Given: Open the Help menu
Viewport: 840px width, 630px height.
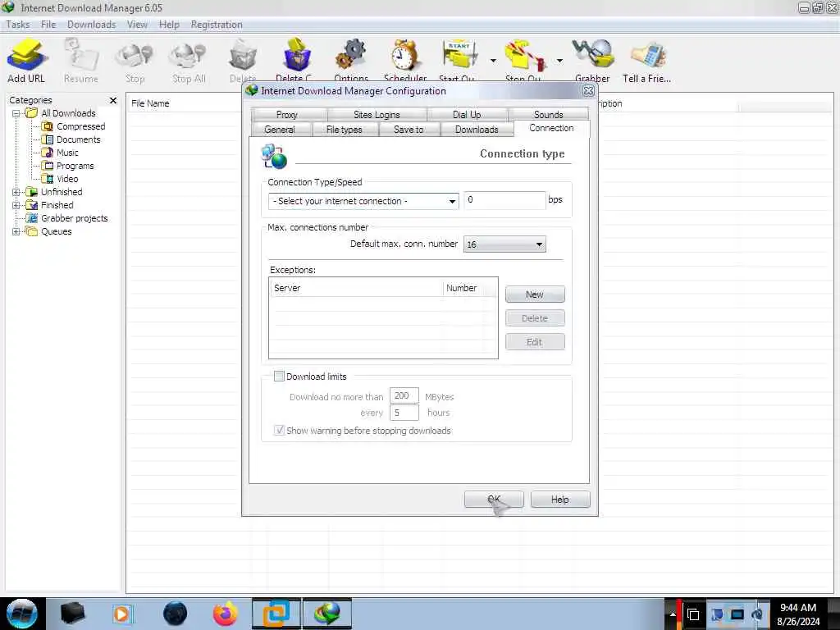Looking at the screenshot, I should click(x=169, y=25).
